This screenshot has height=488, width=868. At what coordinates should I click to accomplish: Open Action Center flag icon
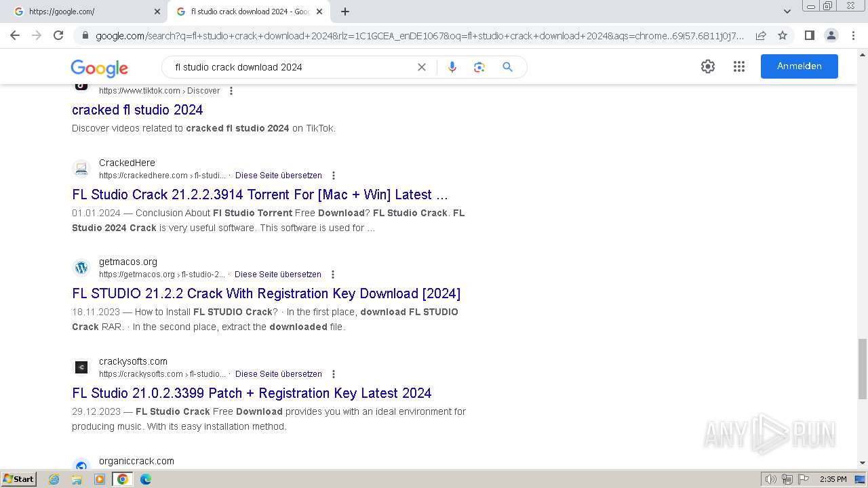point(804,479)
